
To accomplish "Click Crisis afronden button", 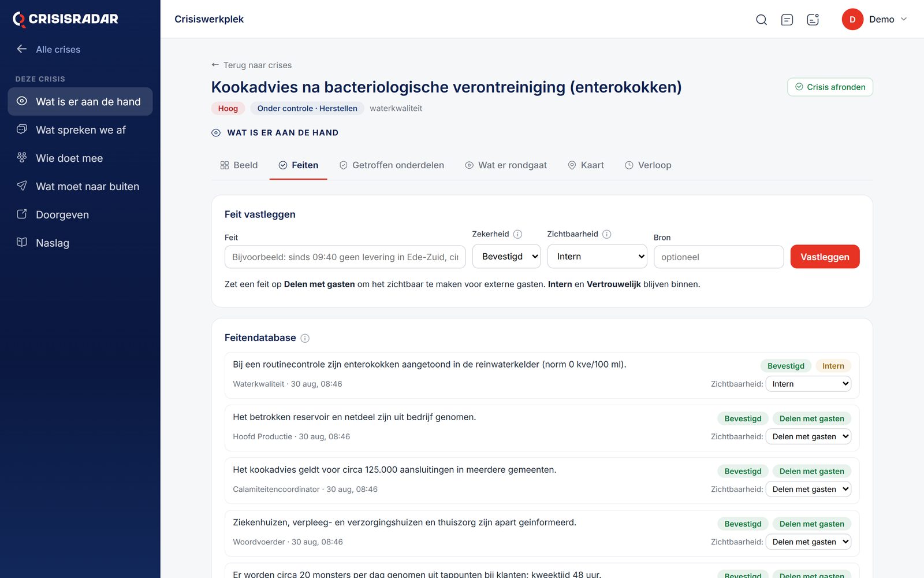I will coord(830,87).
